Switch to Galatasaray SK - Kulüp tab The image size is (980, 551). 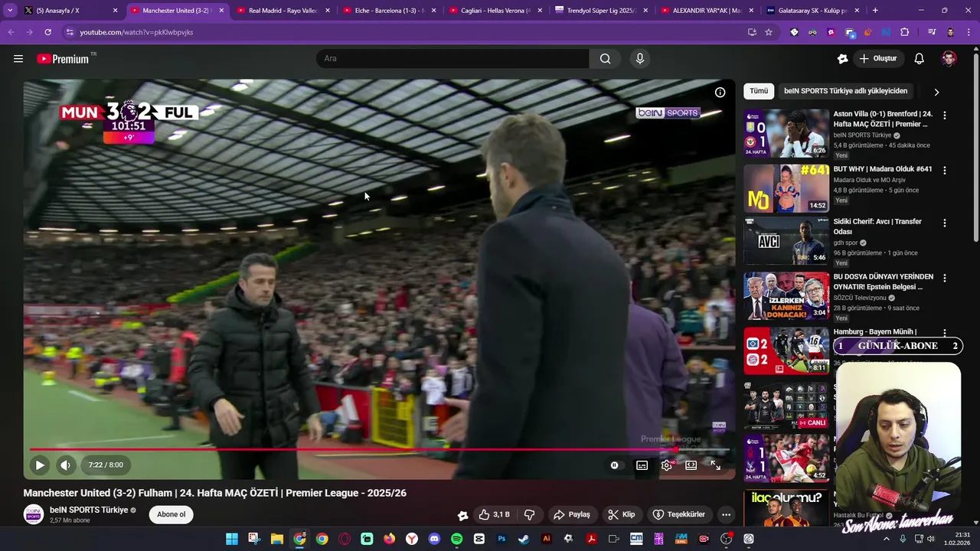(x=814, y=11)
